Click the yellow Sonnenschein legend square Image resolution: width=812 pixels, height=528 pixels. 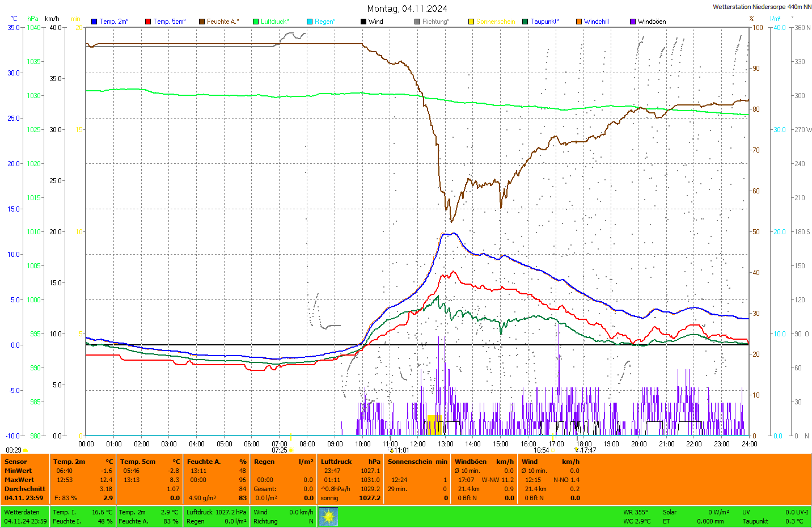[x=471, y=22]
